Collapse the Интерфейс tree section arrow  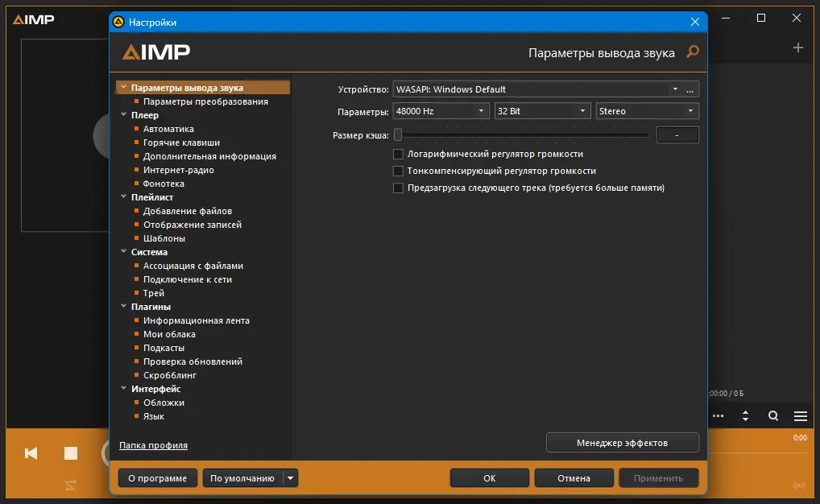tap(124, 388)
